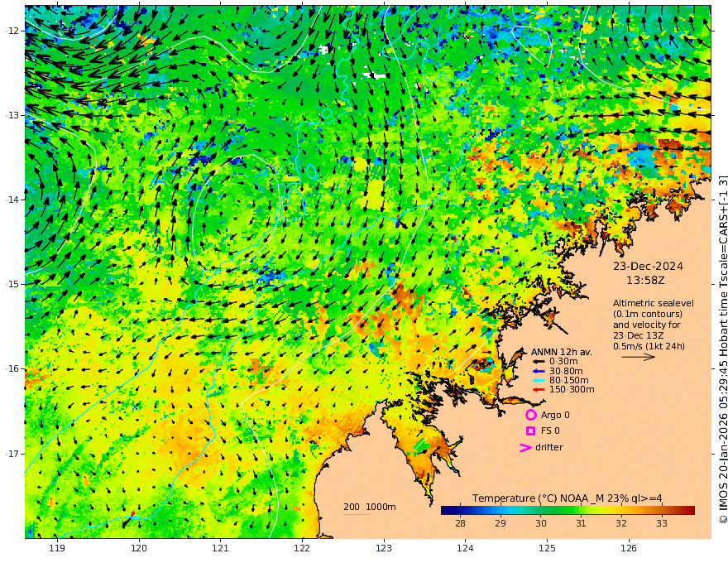This screenshot has height=563, width=728.
Task: Click the longitude axis label 122
Action: click(x=302, y=548)
